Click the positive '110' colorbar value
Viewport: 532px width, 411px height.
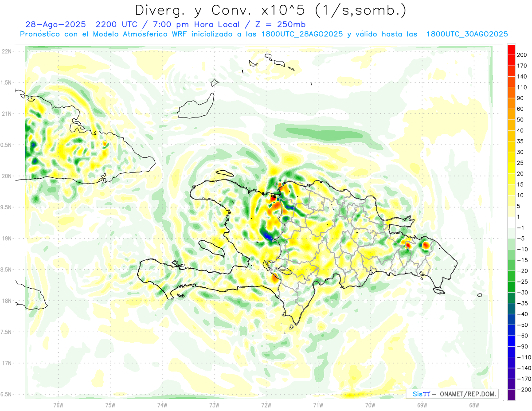click(522, 87)
